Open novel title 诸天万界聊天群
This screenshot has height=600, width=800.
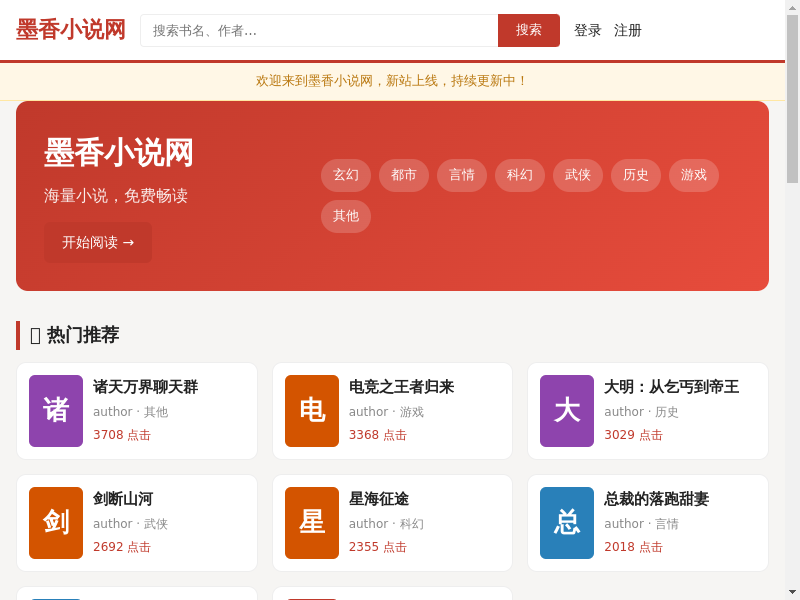click(145, 387)
